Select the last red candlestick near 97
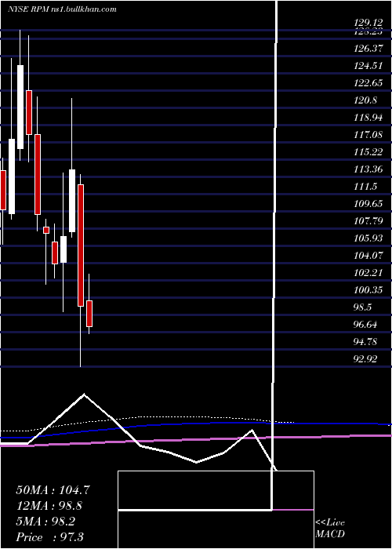 pyautogui.click(x=89, y=314)
